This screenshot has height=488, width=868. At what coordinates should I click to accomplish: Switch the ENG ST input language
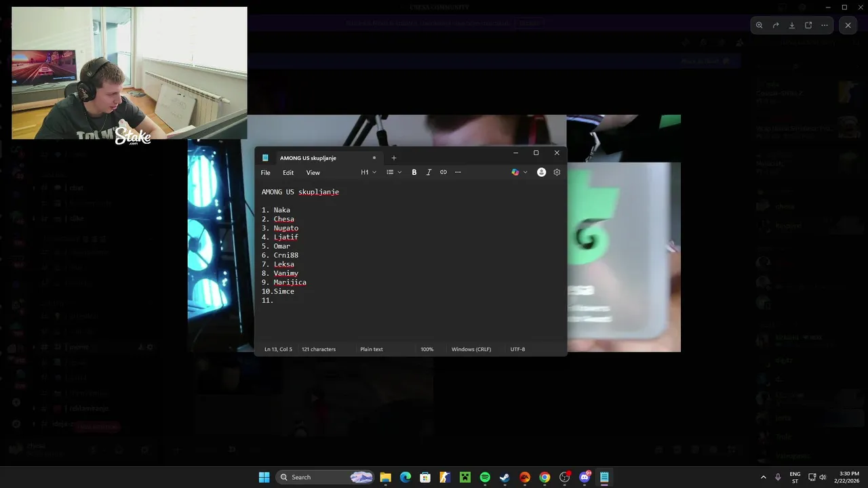click(x=795, y=477)
